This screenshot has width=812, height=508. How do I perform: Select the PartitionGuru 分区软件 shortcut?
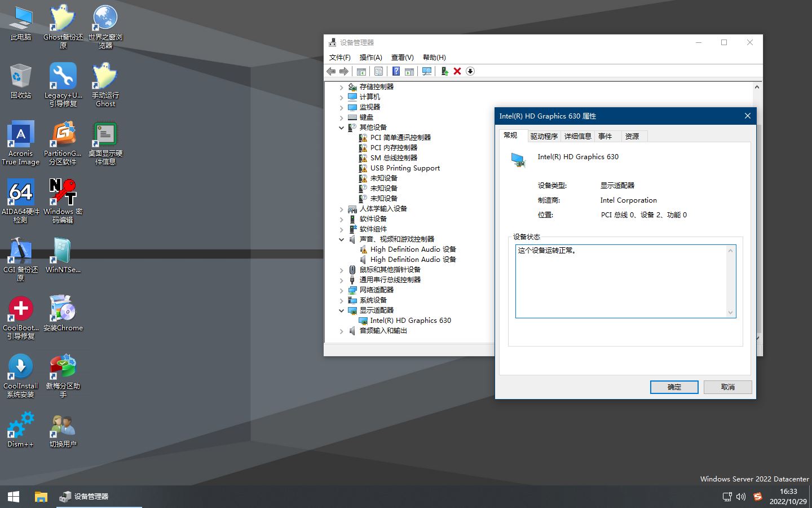point(63,143)
